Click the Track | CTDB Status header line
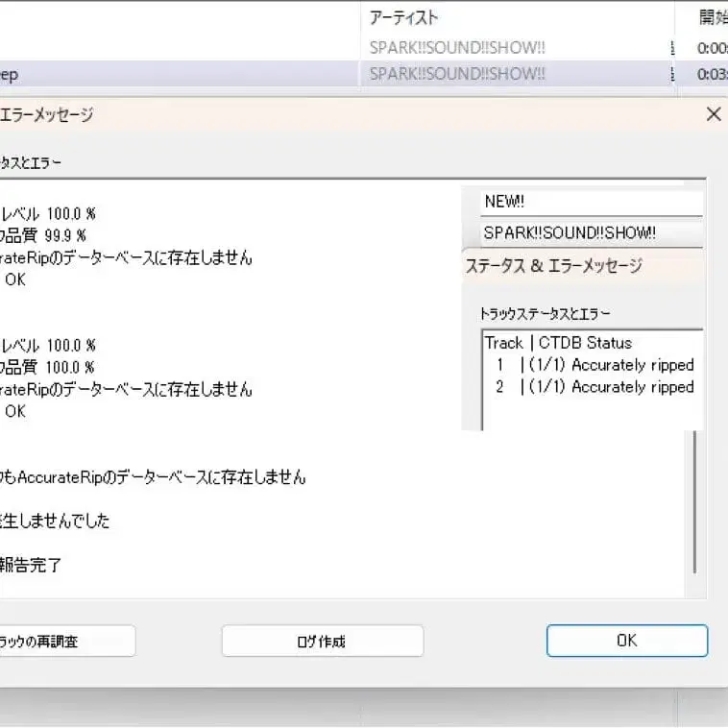Viewport: 728px width, 728px height. pyautogui.click(x=558, y=343)
